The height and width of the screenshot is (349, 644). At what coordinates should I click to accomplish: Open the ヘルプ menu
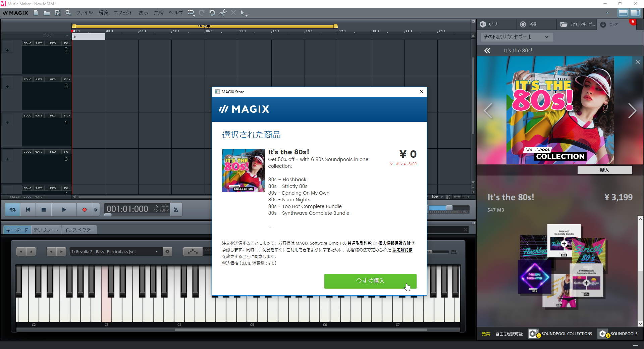(176, 13)
